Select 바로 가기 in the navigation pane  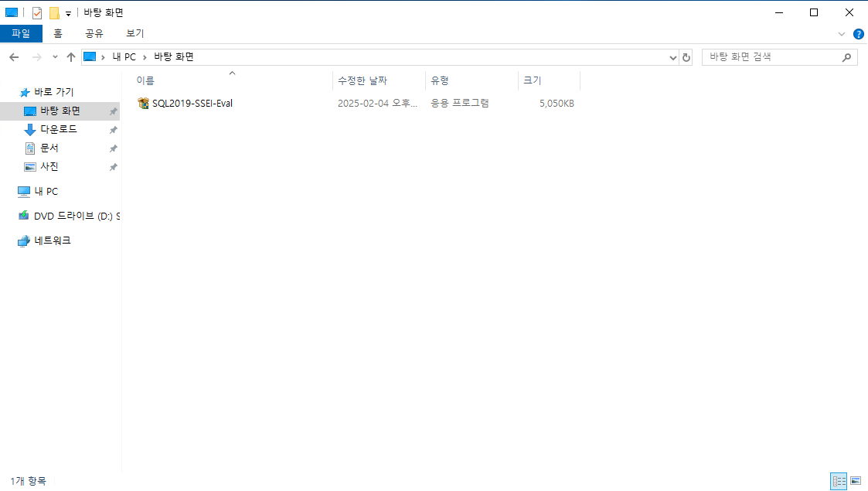point(53,92)
